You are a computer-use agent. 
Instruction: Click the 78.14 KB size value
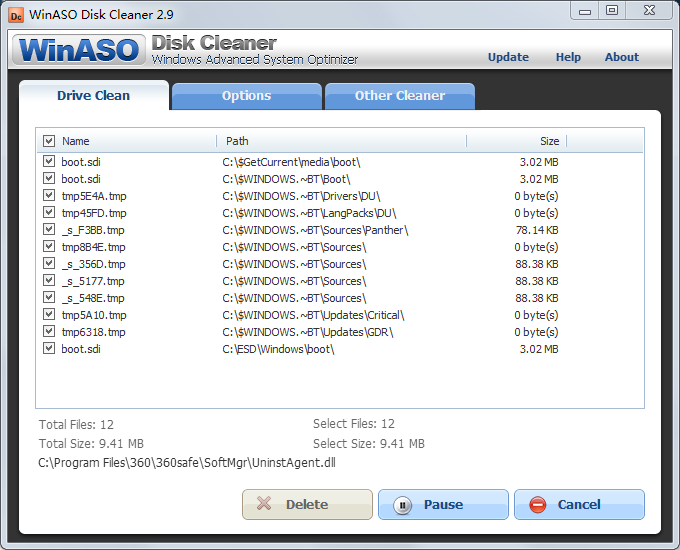coord(537,230)
